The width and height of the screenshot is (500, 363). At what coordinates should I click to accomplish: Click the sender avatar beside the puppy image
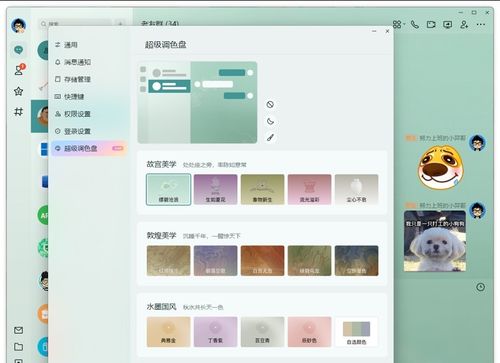477,210
